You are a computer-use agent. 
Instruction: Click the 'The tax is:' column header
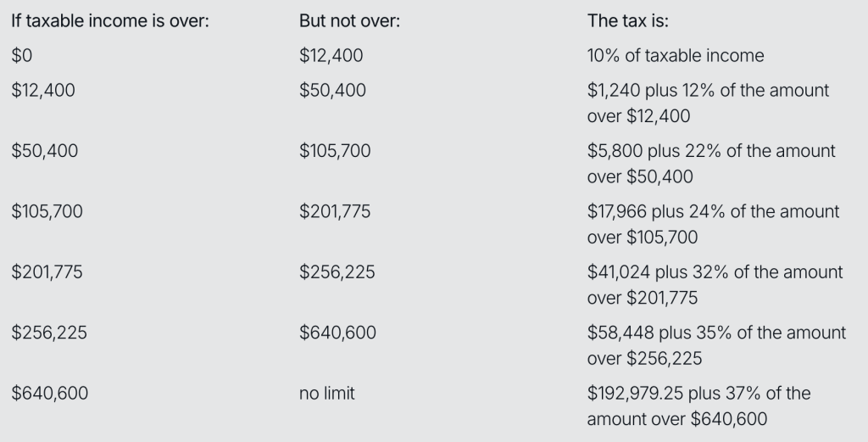coord(628,21)
